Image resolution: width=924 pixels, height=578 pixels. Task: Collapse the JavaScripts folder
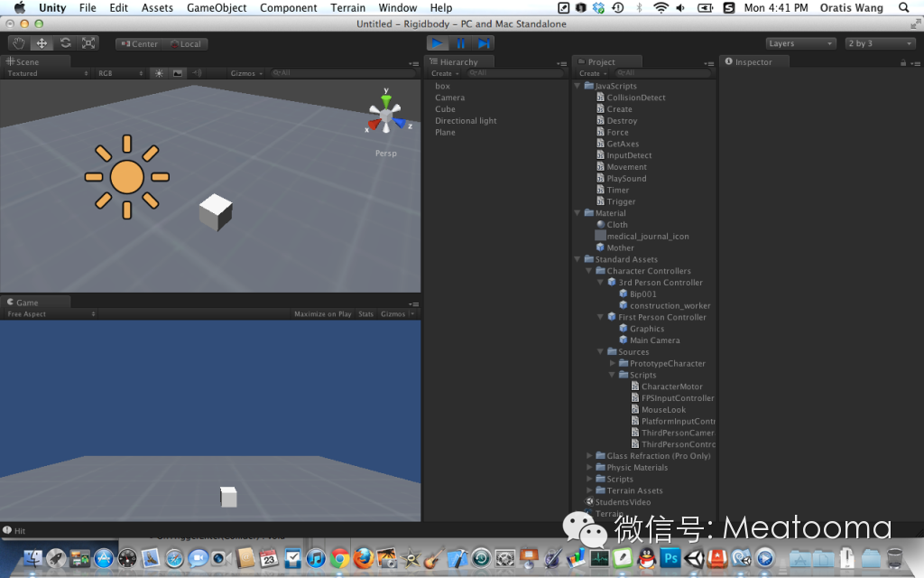[x=577, y=86]
